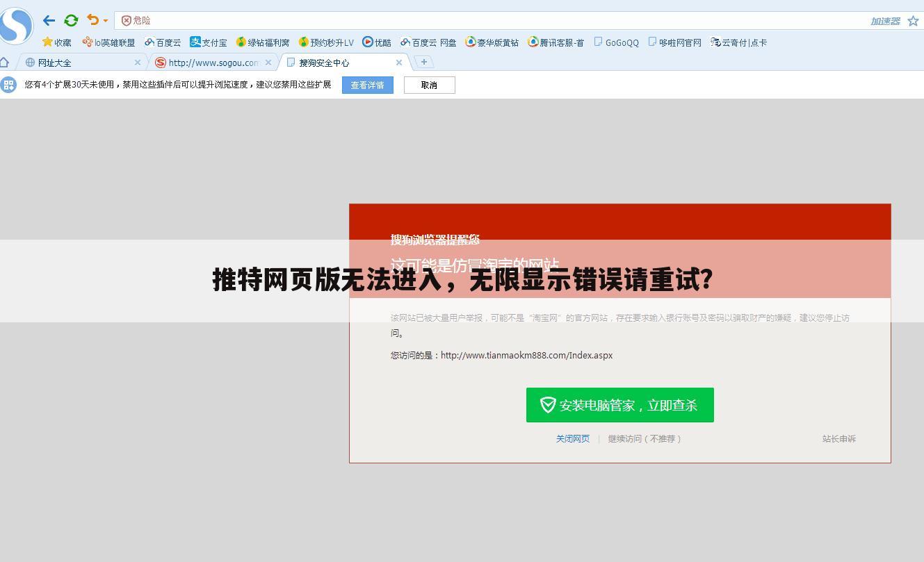Viewport: 924px width, 562px height.
Task: Switch to the www.sogou.com tab
Action: coord(212,63)
